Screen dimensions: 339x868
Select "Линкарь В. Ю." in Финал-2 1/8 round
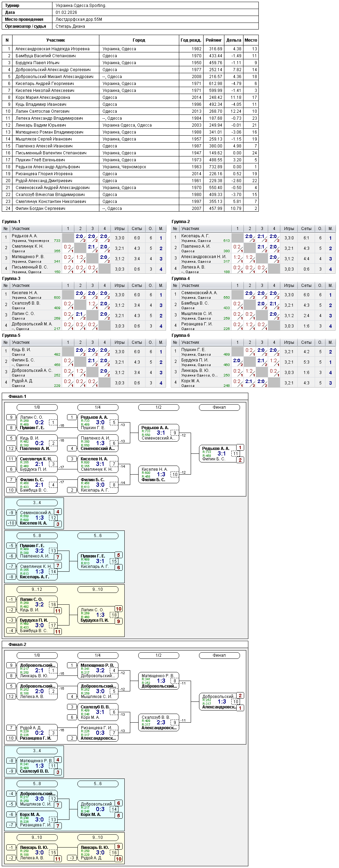coord(34,676)
